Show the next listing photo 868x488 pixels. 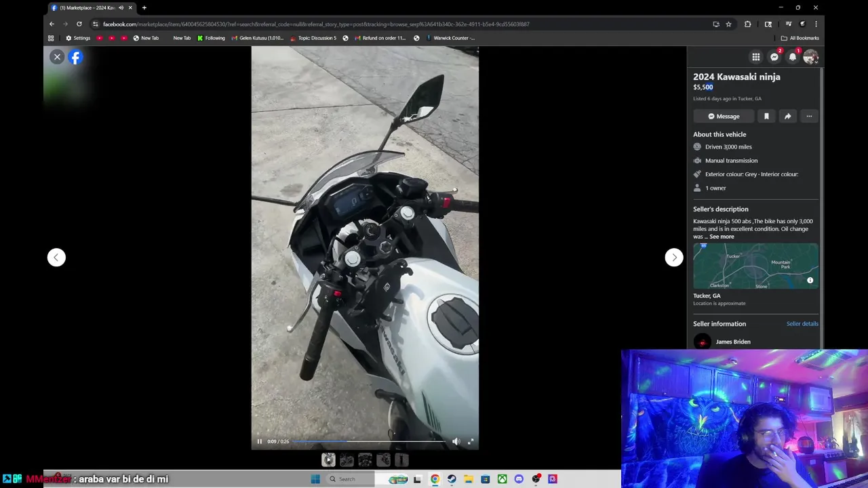(674, 257)
